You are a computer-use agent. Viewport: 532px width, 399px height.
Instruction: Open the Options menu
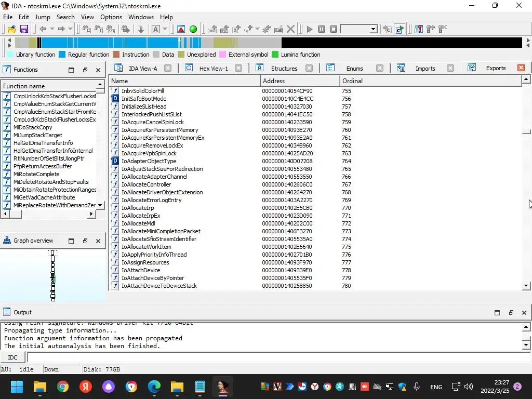(x=111, y=17)
